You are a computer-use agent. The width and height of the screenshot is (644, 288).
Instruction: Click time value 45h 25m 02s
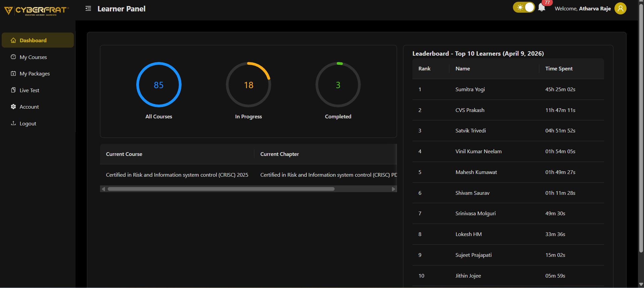click(x=560, y=89)
